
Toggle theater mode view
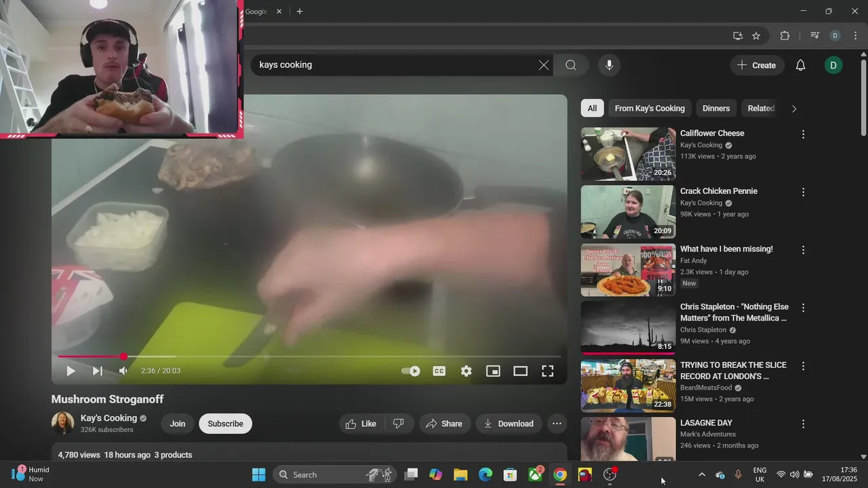[520, 371]
